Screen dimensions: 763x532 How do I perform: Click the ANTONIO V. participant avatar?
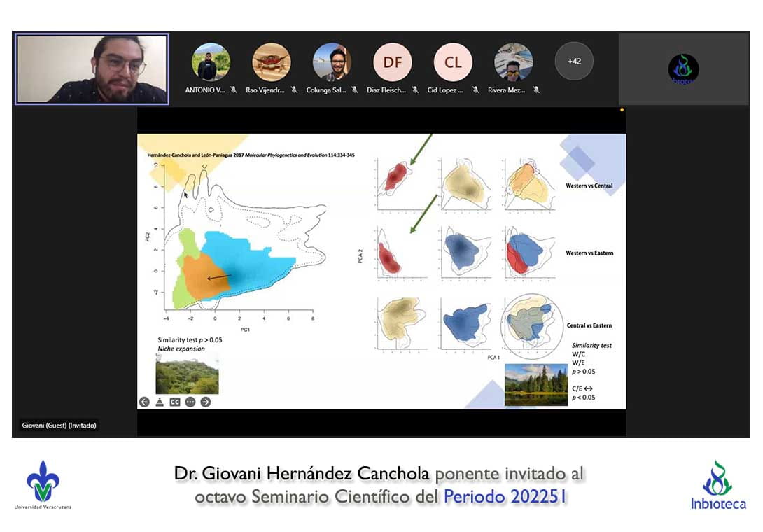coord(211,62)
